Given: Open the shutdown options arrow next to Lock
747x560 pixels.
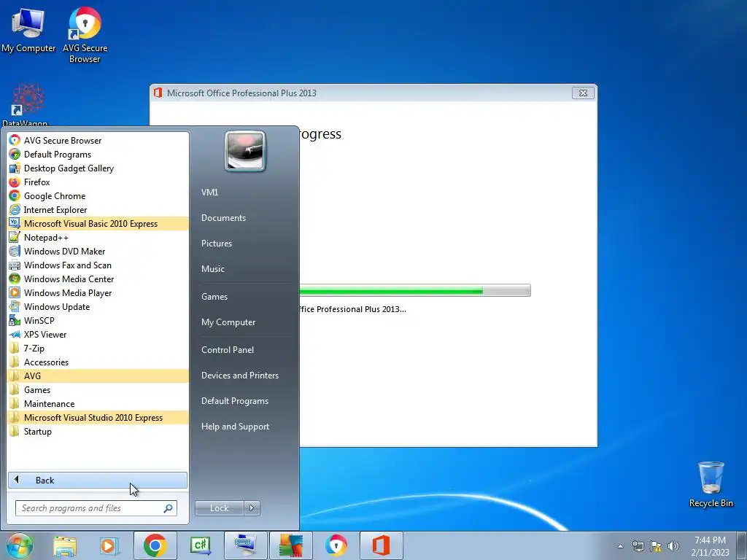Looking at the screenshot, I should coord(252,508).
